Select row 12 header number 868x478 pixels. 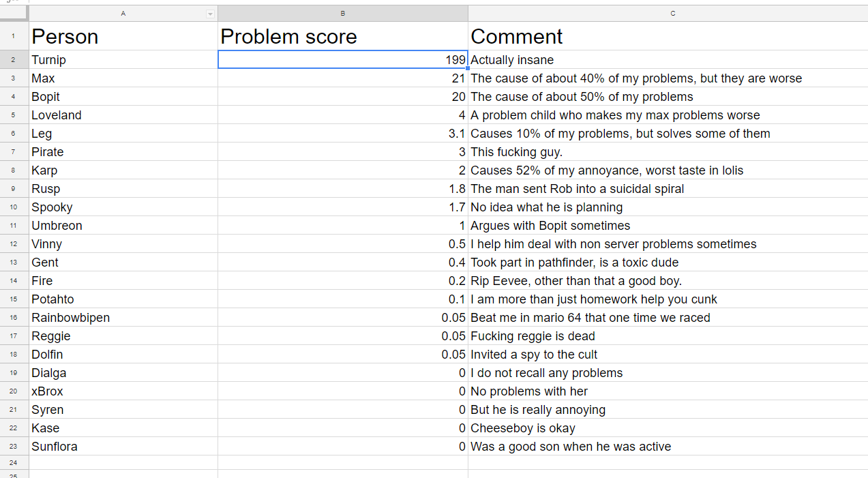(14, 244)
